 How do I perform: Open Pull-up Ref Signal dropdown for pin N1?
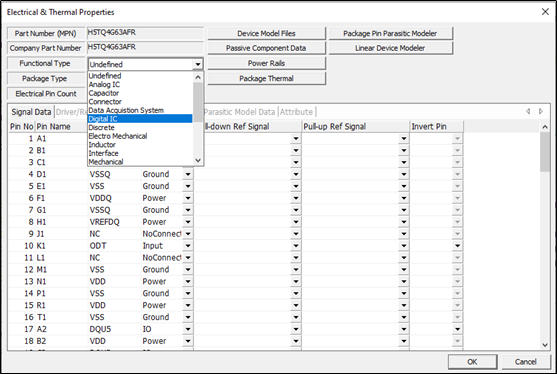pos(404,282)
